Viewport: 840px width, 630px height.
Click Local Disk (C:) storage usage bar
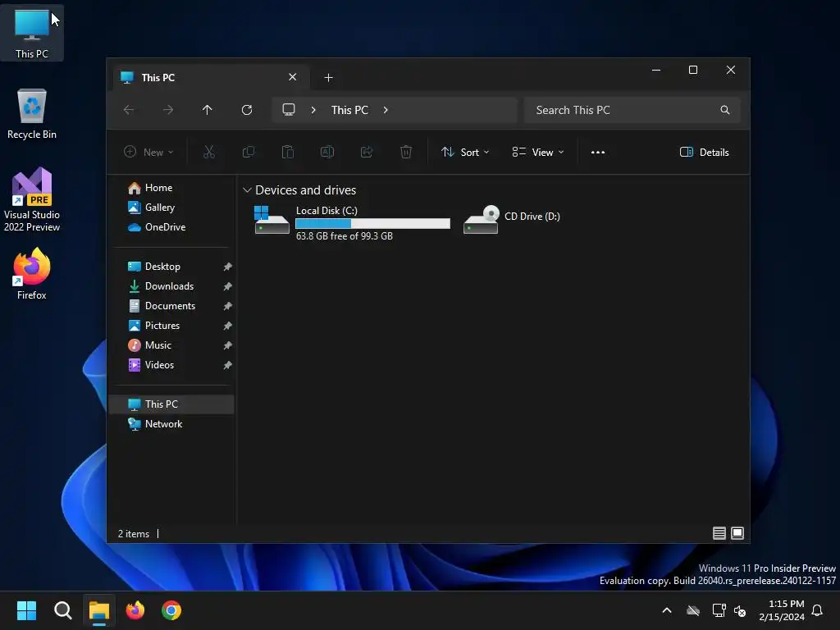point(373,223)
